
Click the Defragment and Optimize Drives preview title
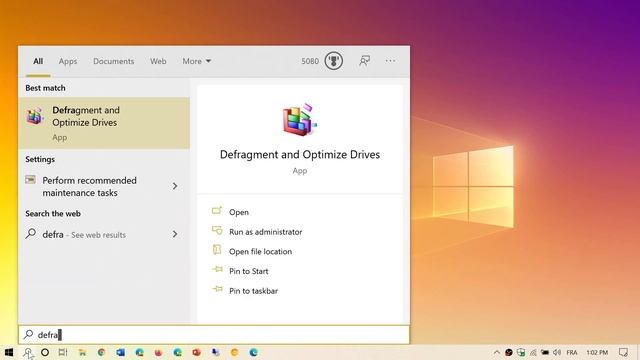tap(300, 155)
